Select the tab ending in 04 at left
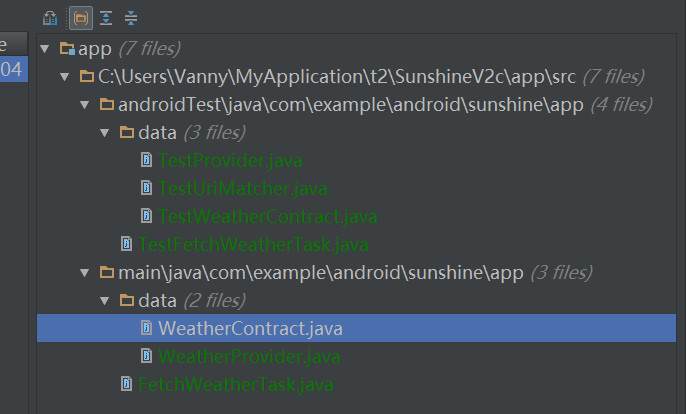 click(14, 69)
